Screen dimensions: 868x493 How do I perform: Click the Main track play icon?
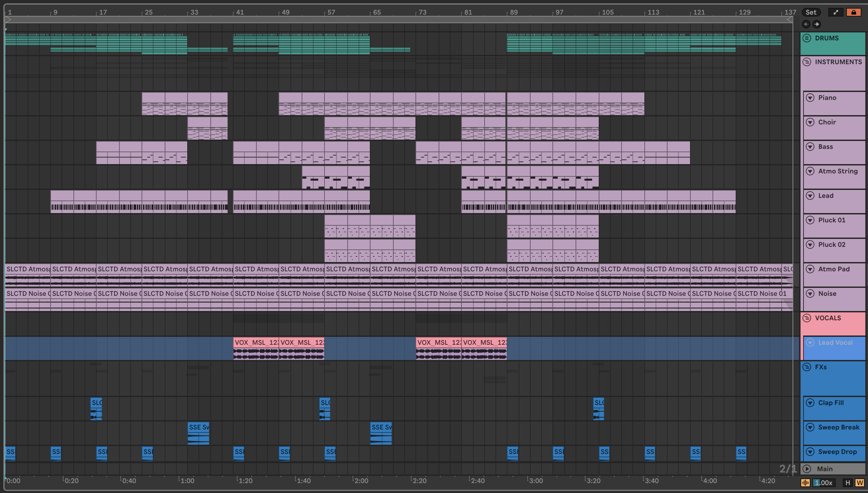point(807,469)
